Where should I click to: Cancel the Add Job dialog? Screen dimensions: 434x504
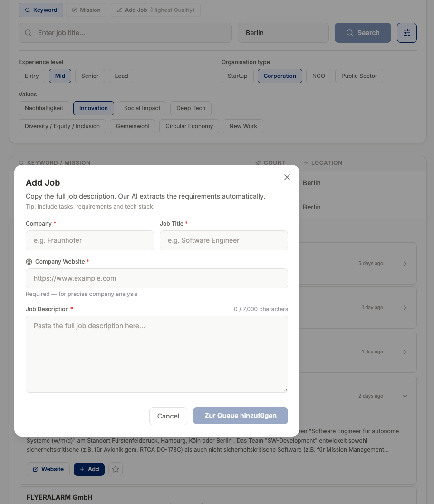(168, 416)
